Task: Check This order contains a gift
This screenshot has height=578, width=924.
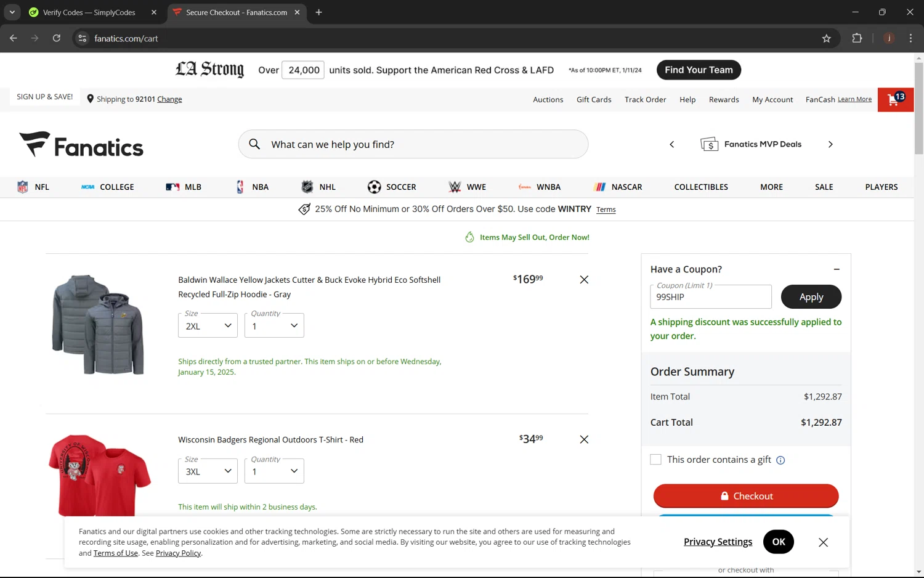Action: tap(656, 460)
